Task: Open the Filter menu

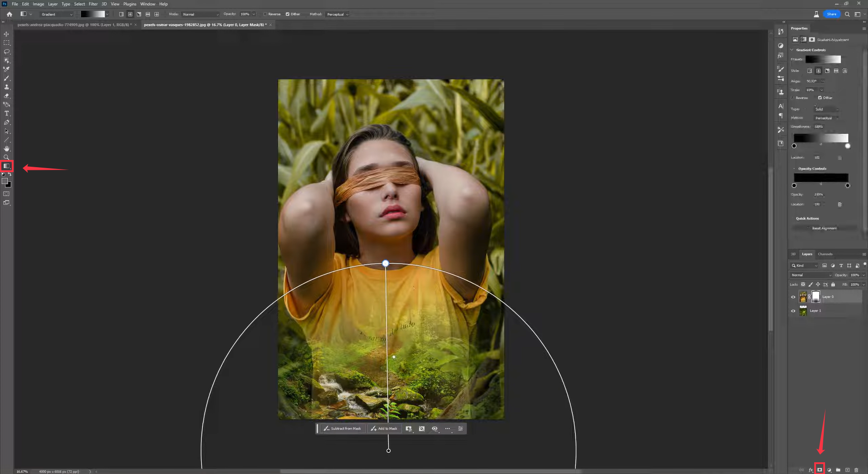Action: (93, 4)
